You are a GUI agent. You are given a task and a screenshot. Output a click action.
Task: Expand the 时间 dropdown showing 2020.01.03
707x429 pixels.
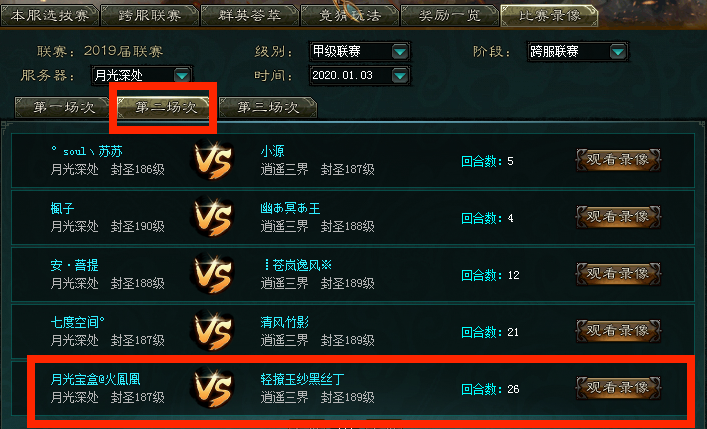[x=399, y=75]
